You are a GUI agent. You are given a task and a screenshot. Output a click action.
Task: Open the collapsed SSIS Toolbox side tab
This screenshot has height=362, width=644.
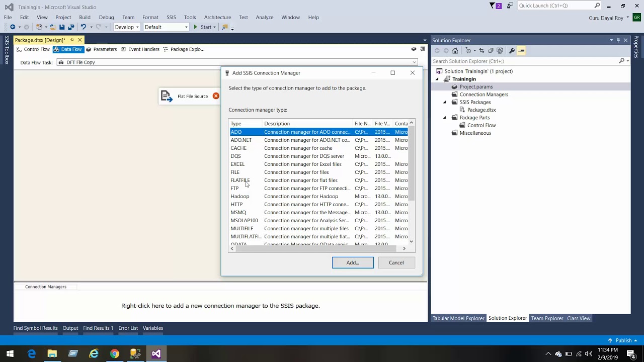tap(7, 50)
